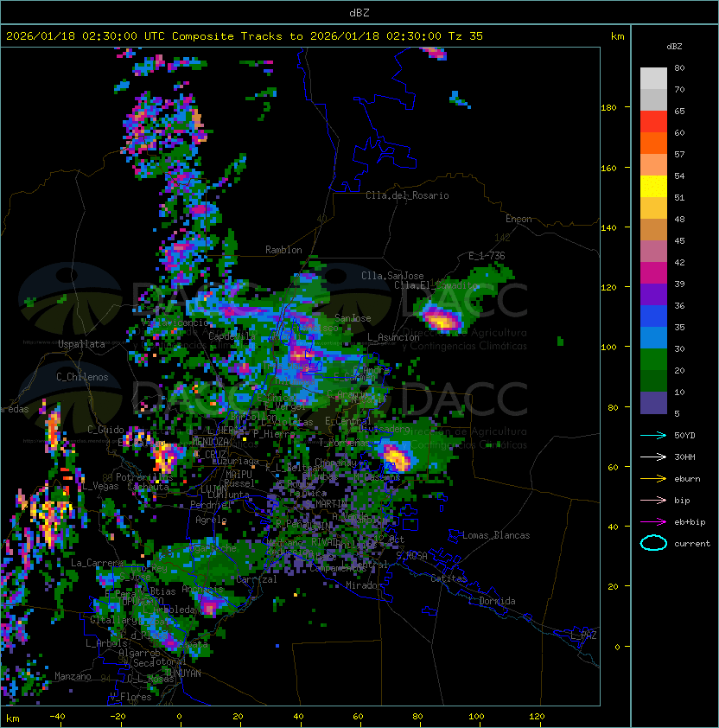Click the 'Mirador' map label

364,585
